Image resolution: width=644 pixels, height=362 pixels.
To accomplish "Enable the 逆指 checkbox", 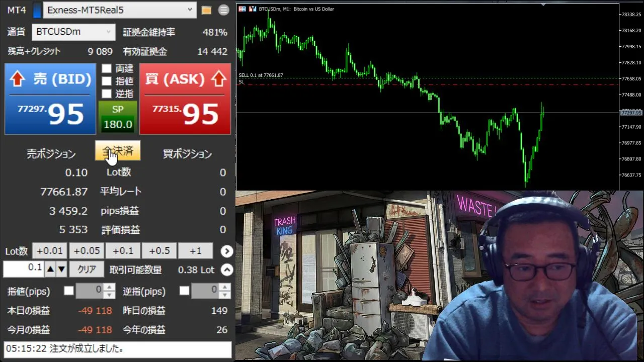I will [107, 94].
